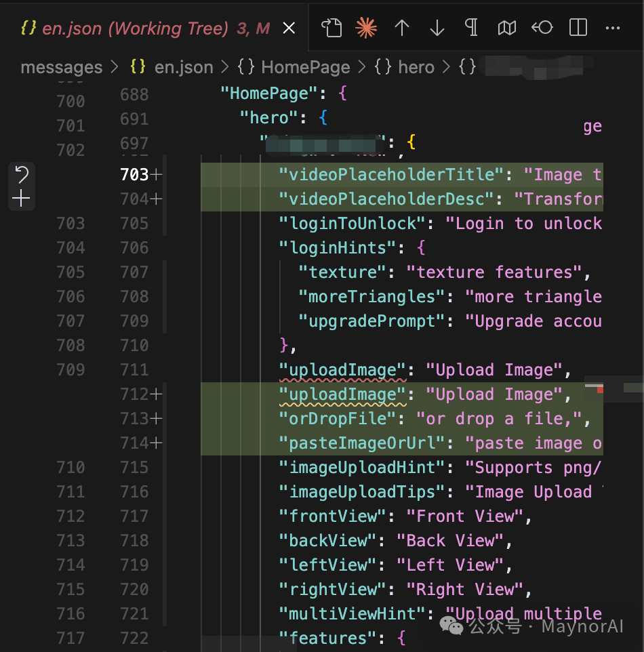Click "or drop a file," string value

(x=498, y=419)
